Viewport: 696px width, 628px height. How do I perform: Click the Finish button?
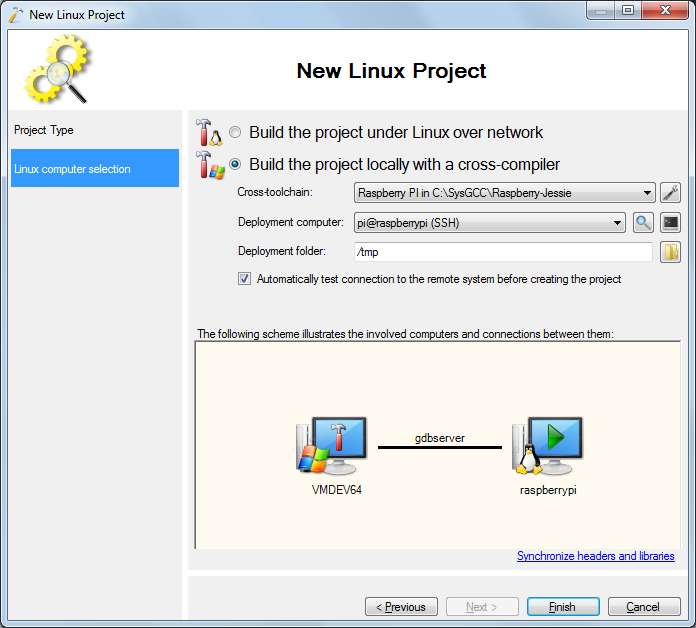coord(563,606)
